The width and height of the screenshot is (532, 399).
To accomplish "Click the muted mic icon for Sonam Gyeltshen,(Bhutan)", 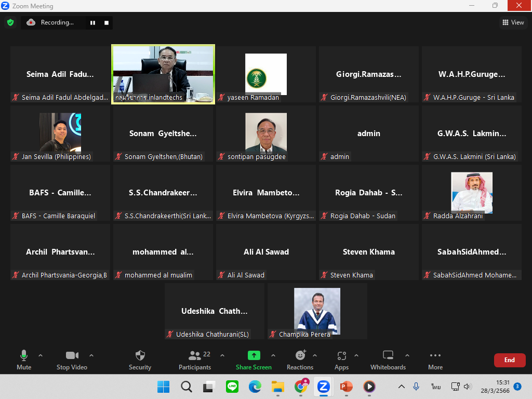I will click(118, 156).
